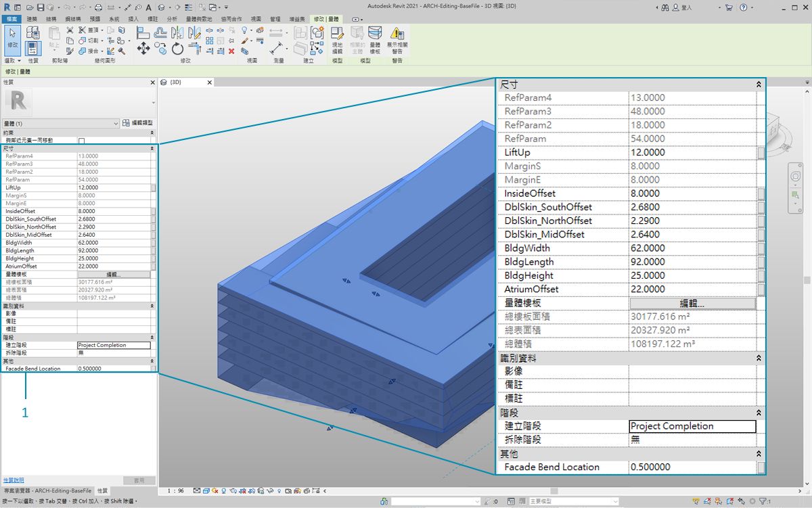This screenshot has height=508, width=812.
Task: Click the Filter funnel icon in status bar
Action: (x=763, y=501)
